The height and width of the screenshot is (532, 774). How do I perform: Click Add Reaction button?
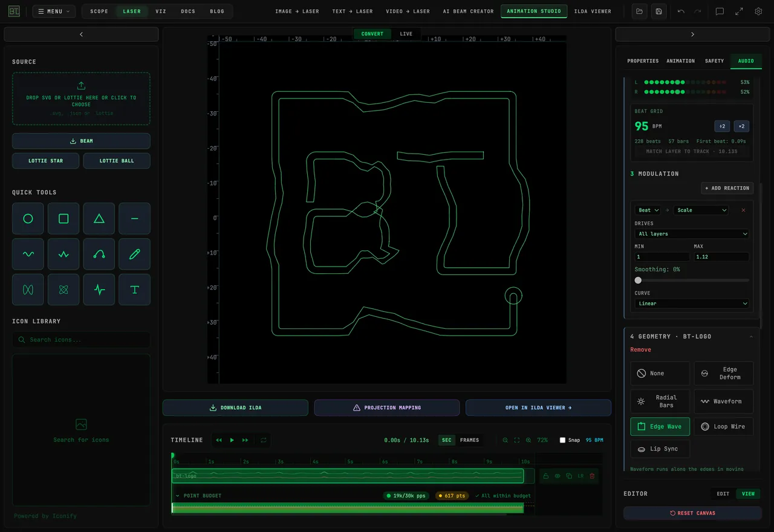727,188
